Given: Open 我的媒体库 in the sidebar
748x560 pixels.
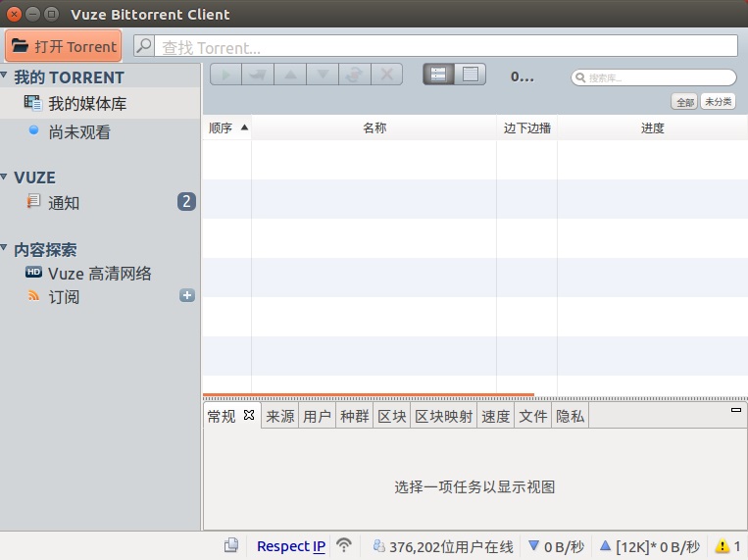Looking at the screenshot, I should pyautogui.click(x=100, y=104).
